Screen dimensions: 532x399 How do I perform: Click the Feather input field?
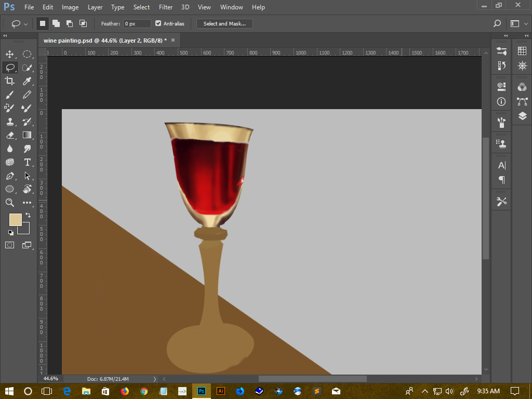tap(137, 23)
